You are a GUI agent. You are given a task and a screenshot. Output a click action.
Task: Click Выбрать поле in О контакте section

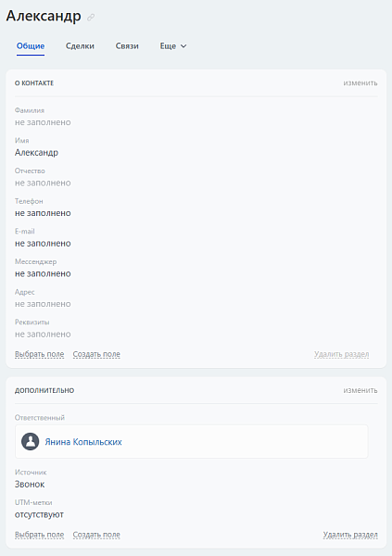(39, 354)
